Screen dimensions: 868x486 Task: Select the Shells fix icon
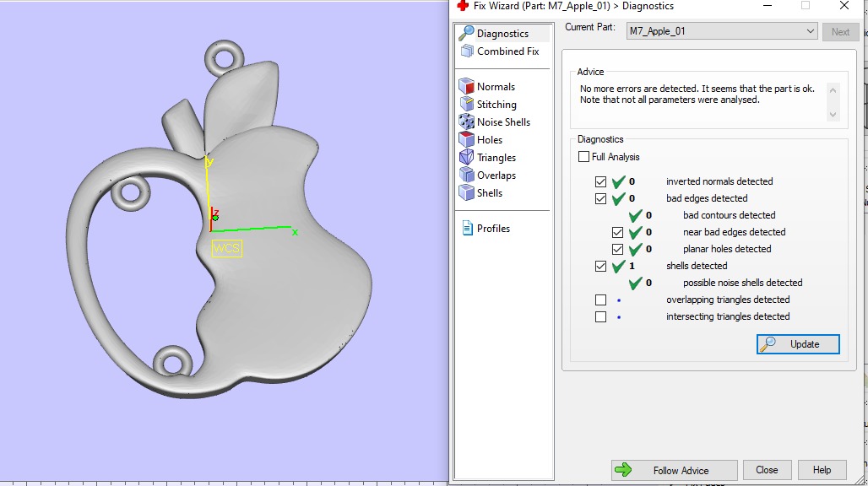point(467,192)
